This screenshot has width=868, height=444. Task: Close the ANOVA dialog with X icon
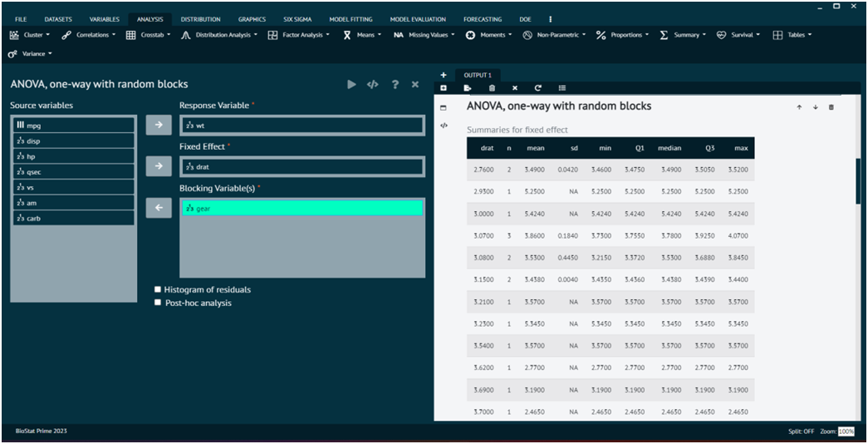[415, 84]
